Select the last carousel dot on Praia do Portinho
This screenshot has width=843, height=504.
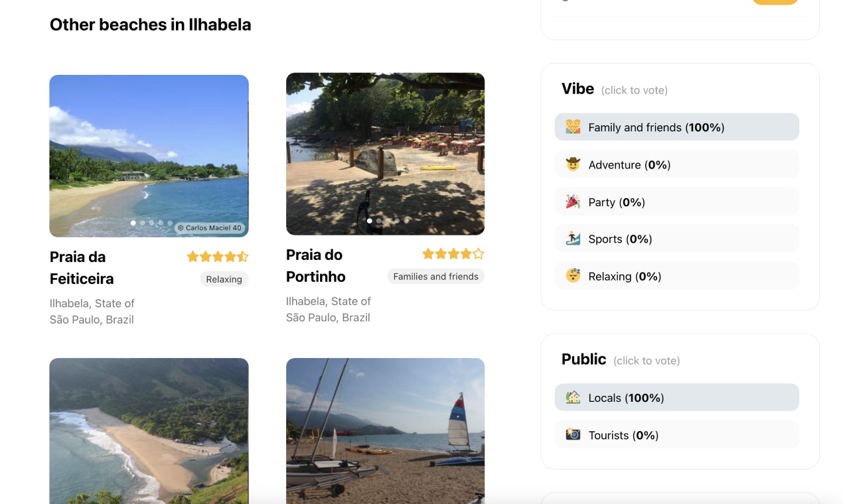click(406, 221)
